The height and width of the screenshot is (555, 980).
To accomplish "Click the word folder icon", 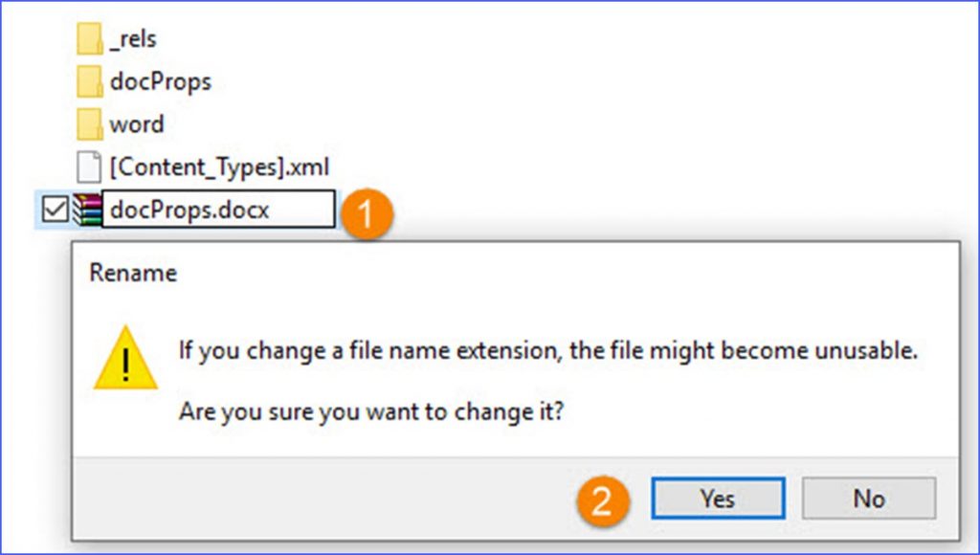I will pyautogui.click(x=89, y=124).
